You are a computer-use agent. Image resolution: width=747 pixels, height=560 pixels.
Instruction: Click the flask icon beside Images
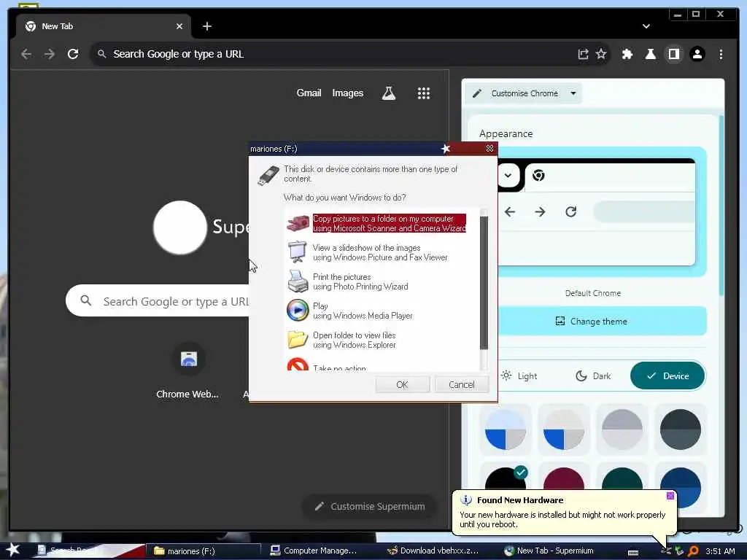coord(389,93)
